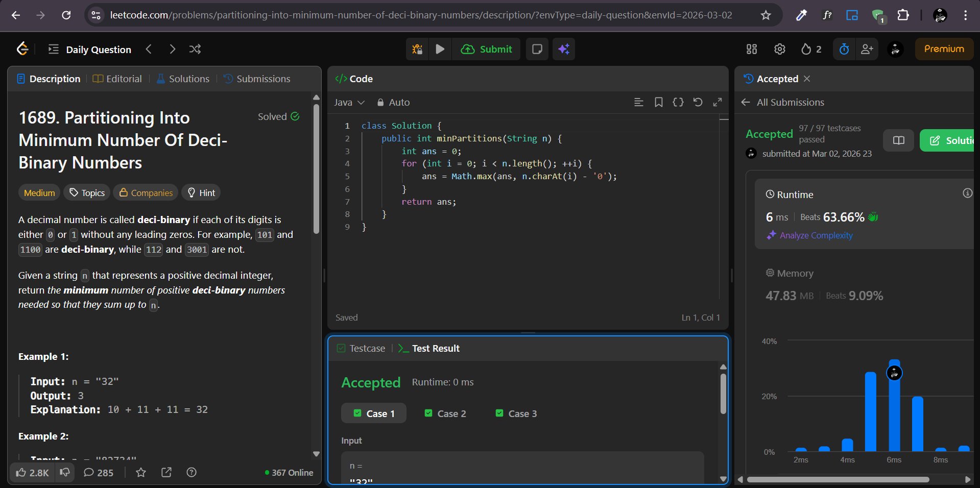Click the format code brackets icon
The height and width of the screenshot is (488, 980).
(x=678, y=102)
